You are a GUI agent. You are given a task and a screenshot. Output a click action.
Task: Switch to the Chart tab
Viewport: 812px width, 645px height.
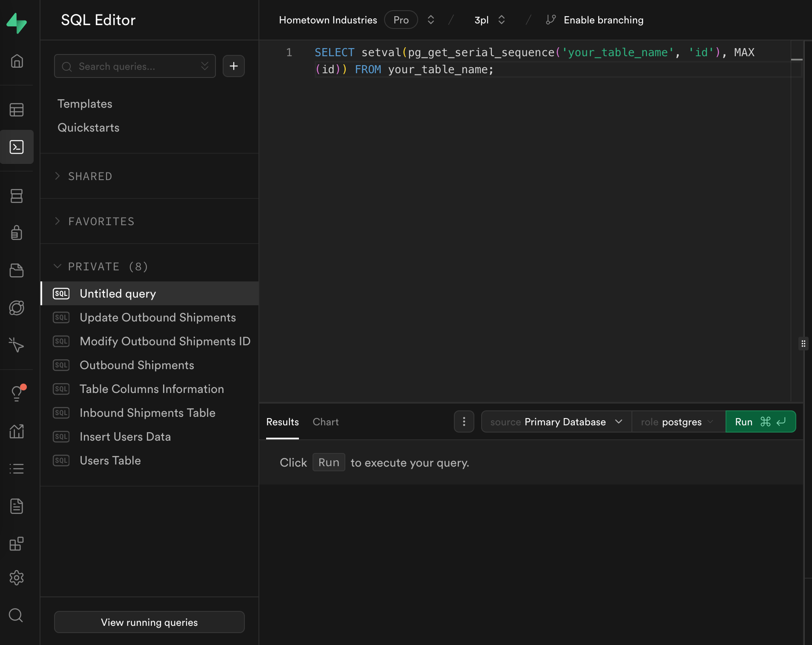(x=325, y=422)
